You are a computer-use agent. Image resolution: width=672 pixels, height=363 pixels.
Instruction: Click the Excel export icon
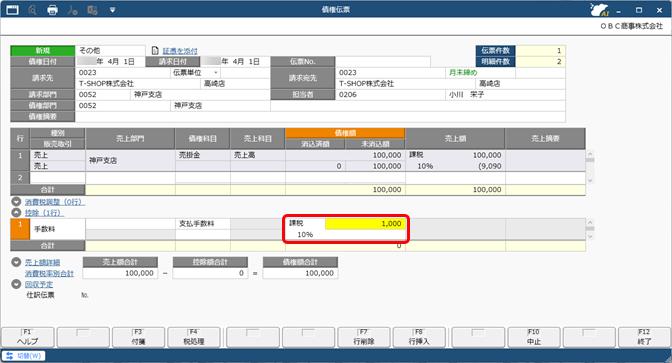(92, 9)
